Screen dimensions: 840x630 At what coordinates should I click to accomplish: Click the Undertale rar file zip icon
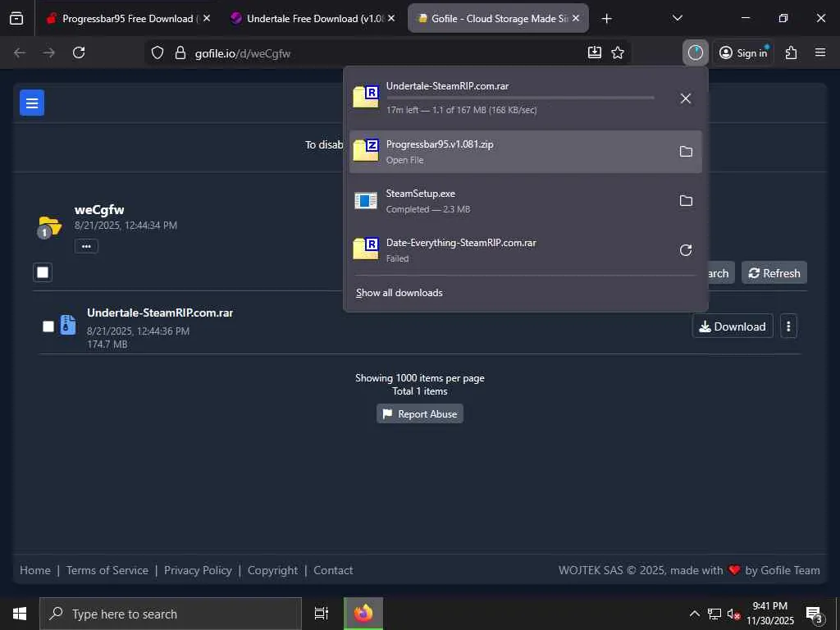(67, 325)
